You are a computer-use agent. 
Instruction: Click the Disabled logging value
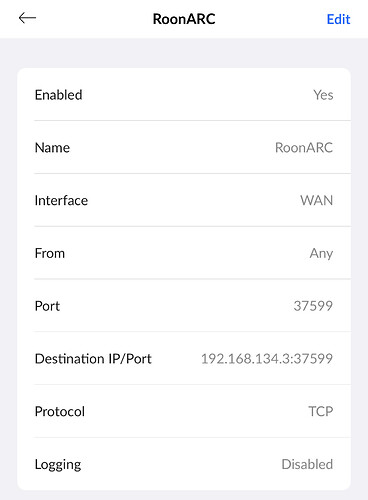[x=307, y=464]
